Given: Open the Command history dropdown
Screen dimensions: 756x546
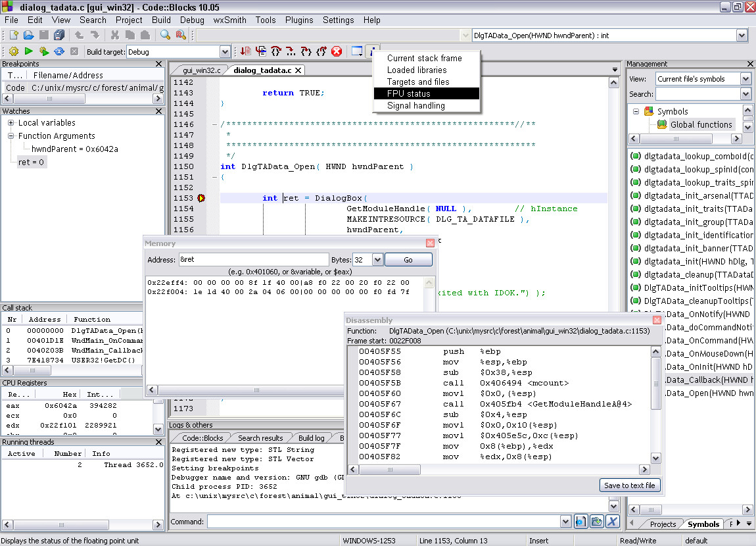Looking at the screenshot, I should click(x=565, y=522).
